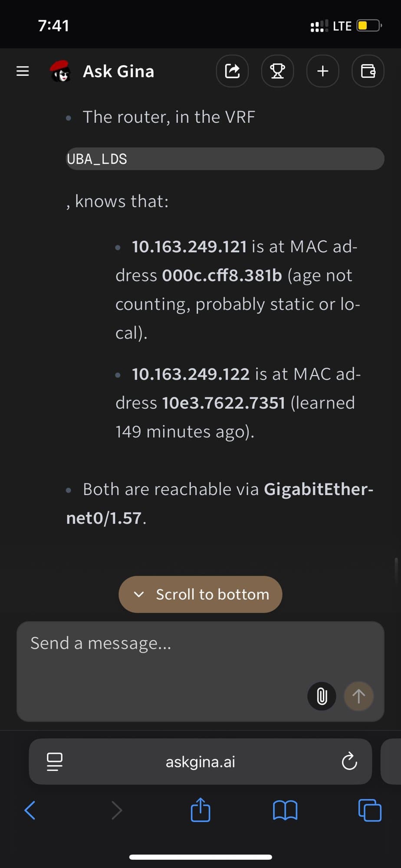This screenshot has width=401, height=868.
Task: Open Safari page format menu icon
Action: 55,761
